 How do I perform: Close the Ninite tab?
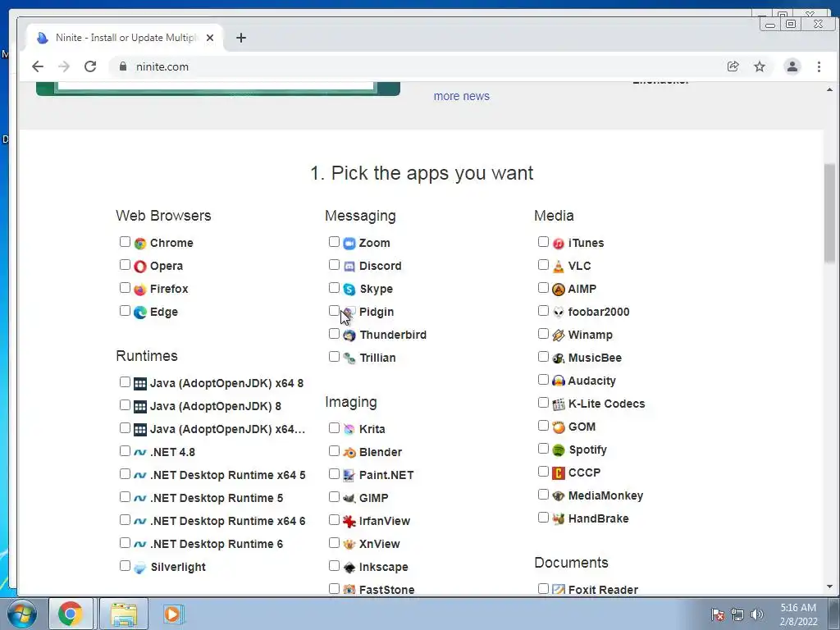pos(210,38)
